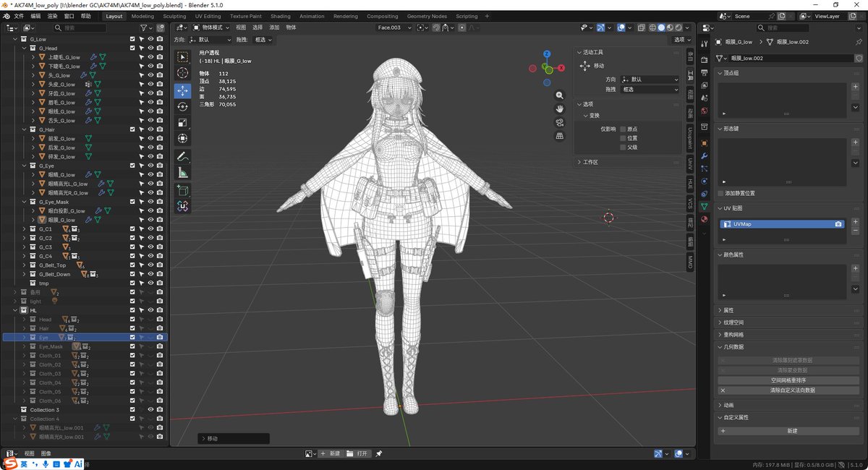Uncheck G_Hair collection checkbox
The image size is (868, 470).
pyautogui.click(x=132, y=129)
